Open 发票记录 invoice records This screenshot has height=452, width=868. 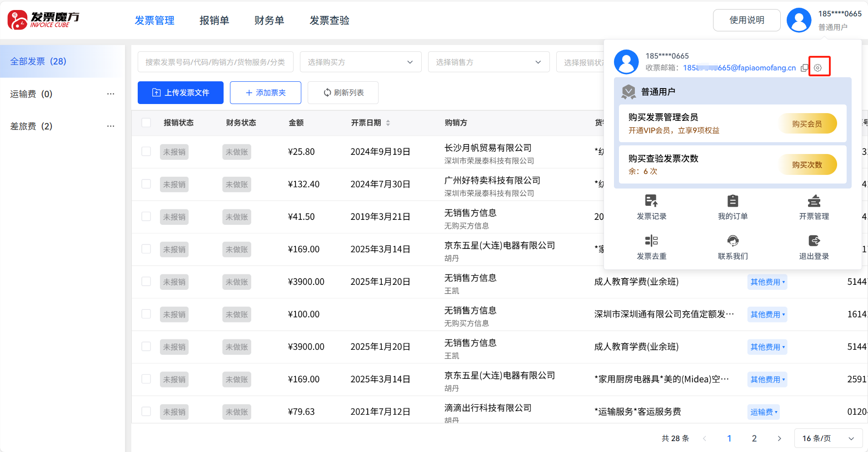651,207
